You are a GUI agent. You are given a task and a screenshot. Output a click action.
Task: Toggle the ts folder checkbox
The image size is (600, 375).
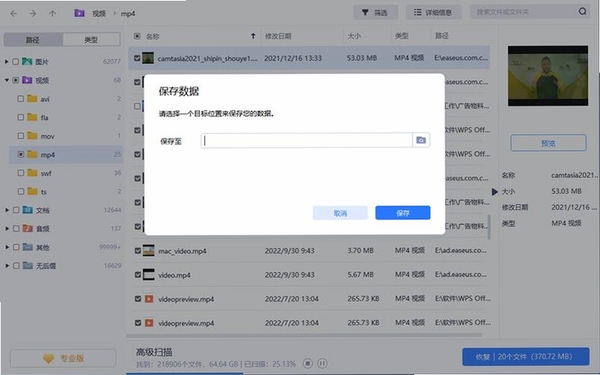pyautogui.click(x=21, y=191)
